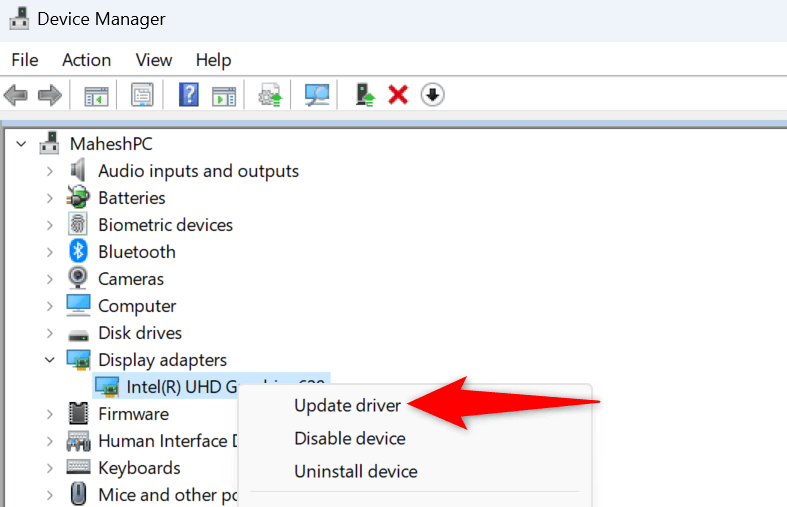Open the File menu
The height and width of the screenshot is (507, 787).
[25, 60]
